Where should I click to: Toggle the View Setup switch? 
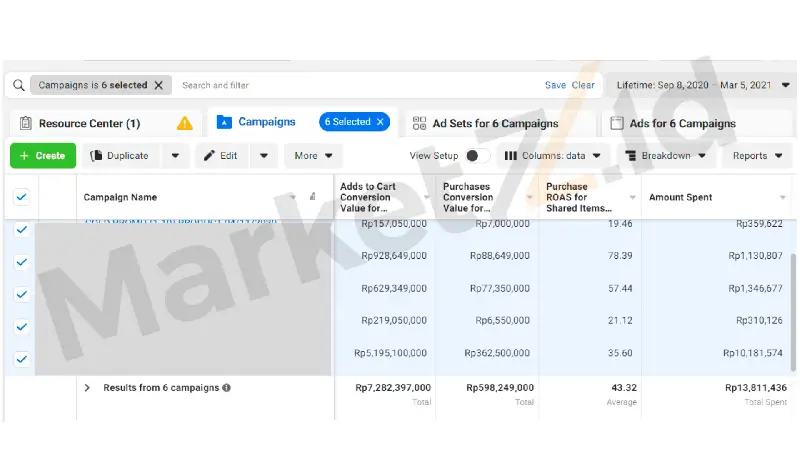476,156
